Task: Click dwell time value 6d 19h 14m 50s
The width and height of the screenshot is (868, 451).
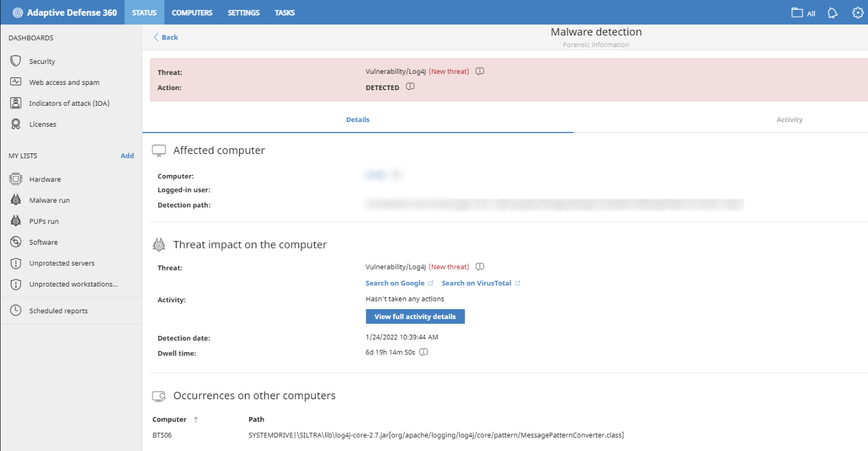Action: click(x=391, y=352)
